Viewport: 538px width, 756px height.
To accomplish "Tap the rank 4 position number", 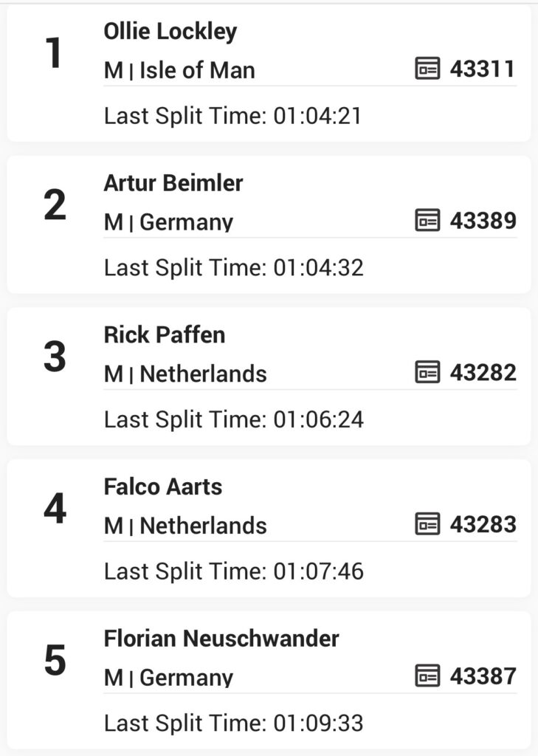I will 55,509.
